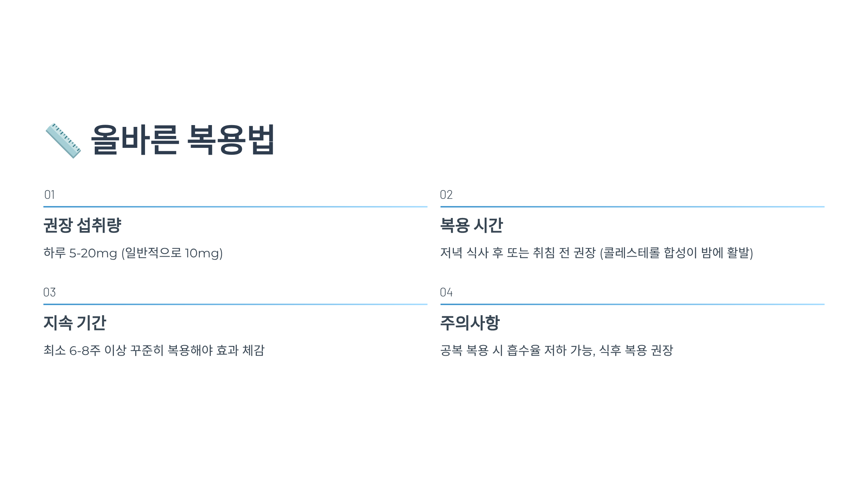Click the blue divider line under 04
The width and height of the screenshot is (868, 488).
tap(632, 304)
